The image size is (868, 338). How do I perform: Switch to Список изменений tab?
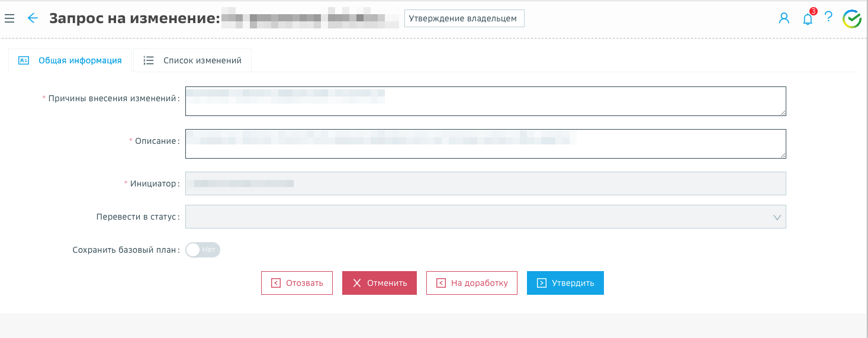click(202, 60)
